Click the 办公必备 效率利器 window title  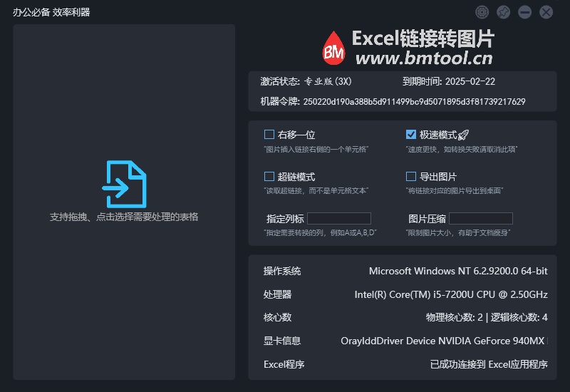click(51, 12)
